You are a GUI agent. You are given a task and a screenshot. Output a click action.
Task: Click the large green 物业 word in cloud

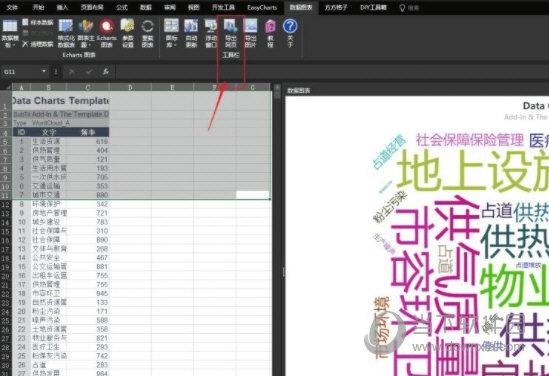click(x=514, y=285)
